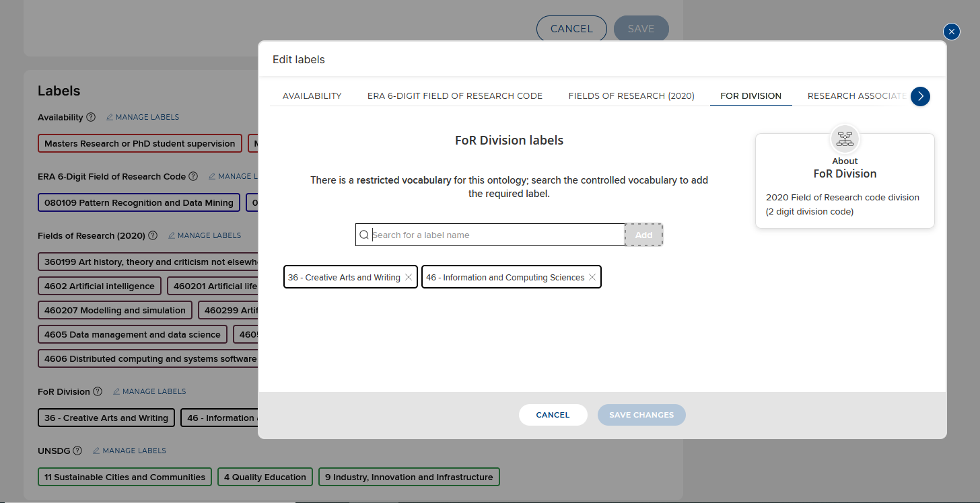Click help icon beside Fields of Research (2020)
Viewport: 980px width, 503px height.
coord(153,235)
